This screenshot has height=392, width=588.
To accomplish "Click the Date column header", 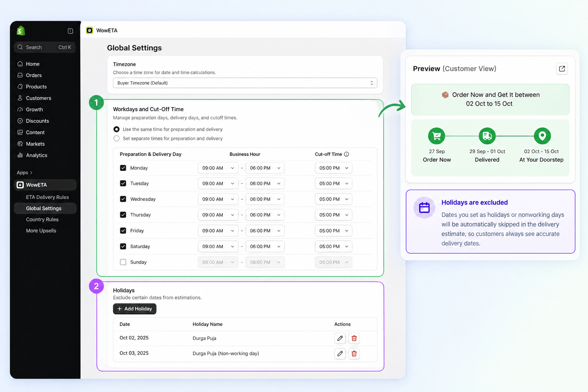I will (125, 324).
